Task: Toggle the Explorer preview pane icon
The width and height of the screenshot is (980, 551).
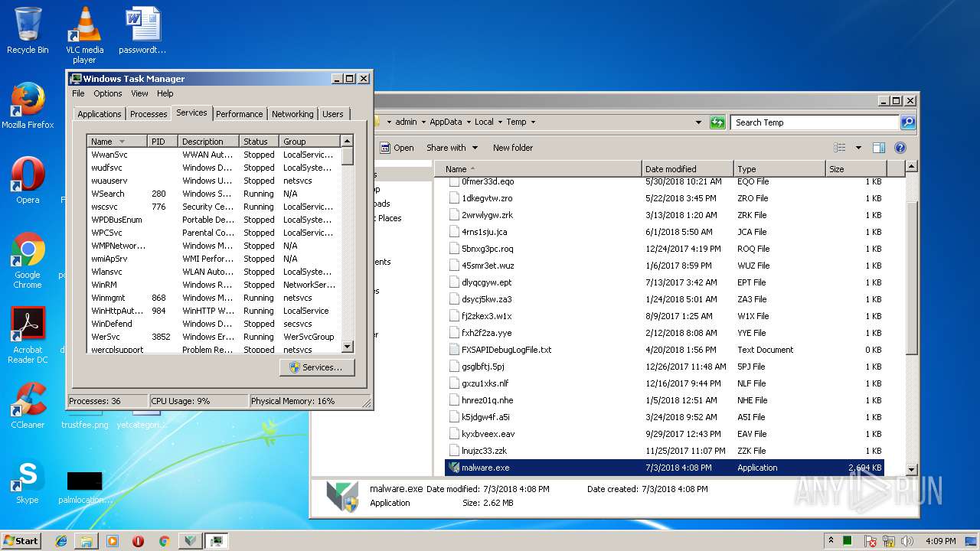Action: click(879, 148)
